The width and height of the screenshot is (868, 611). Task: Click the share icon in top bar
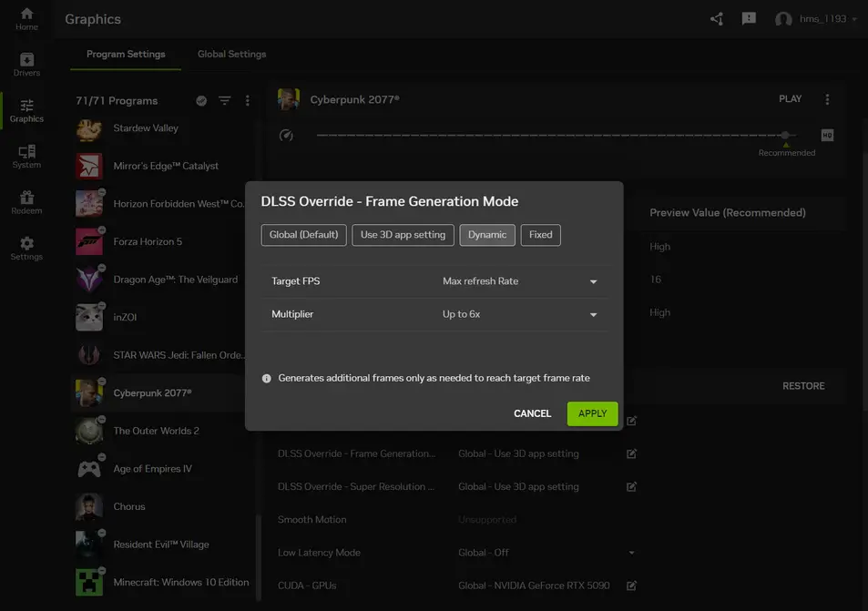coord(717,19)
